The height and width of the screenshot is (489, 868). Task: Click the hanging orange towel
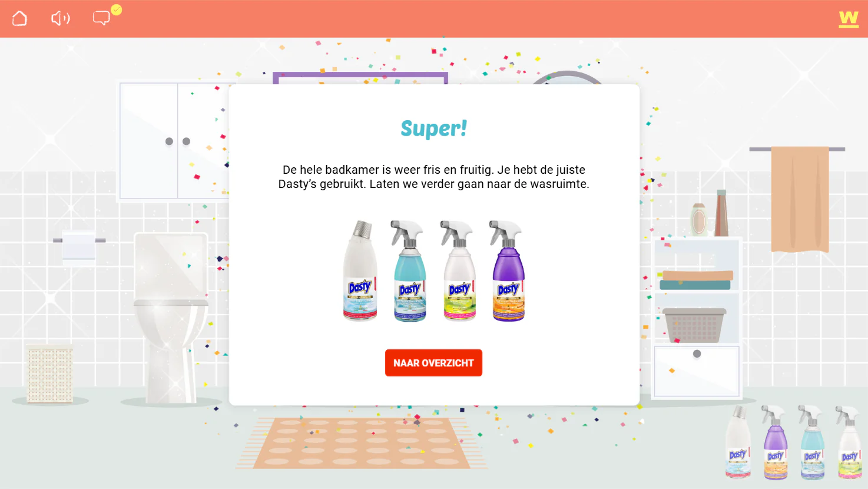coord(800,199)
